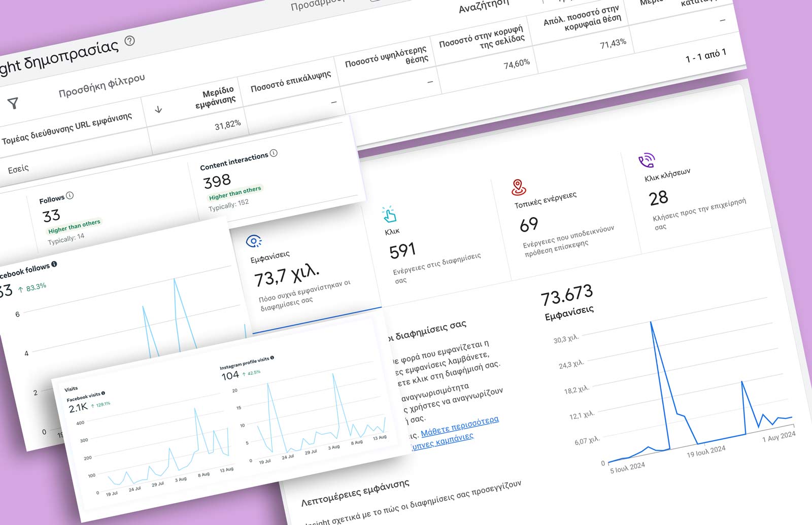Click the sort arrow beside Μερίδιο εμφάνισης
Image resolution: width=812 pixels, height=525 pixels.
point(158,109)
